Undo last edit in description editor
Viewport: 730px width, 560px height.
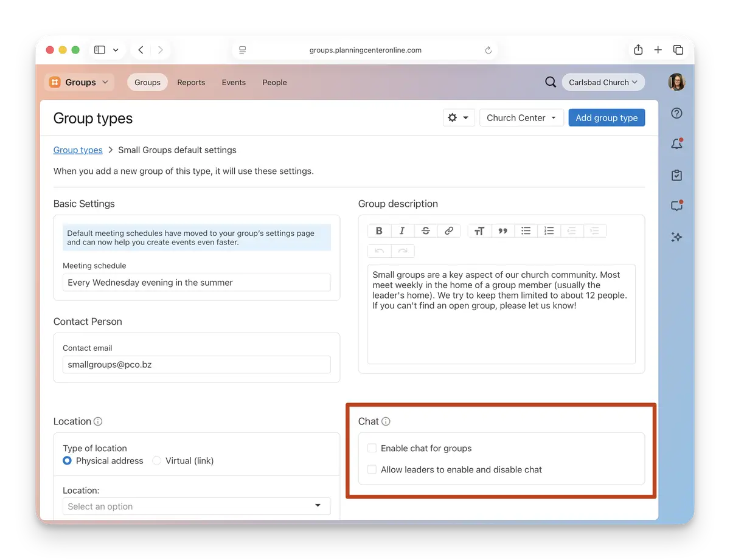pyautogui.click(x=379, y=251)
